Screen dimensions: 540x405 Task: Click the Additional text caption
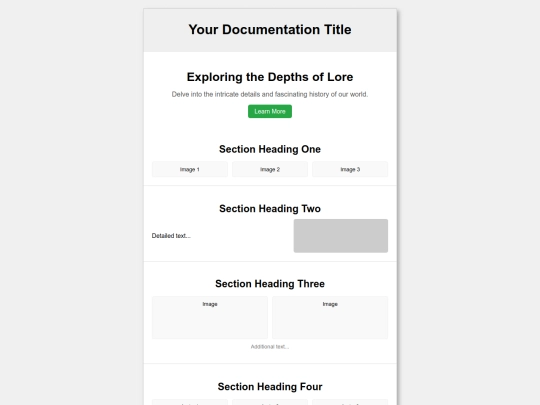(x=270, y=347)
